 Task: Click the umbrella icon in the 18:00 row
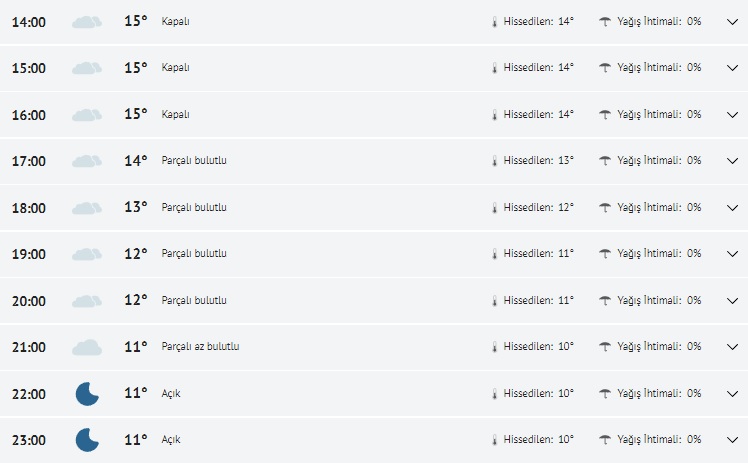(x=605, y=207)
